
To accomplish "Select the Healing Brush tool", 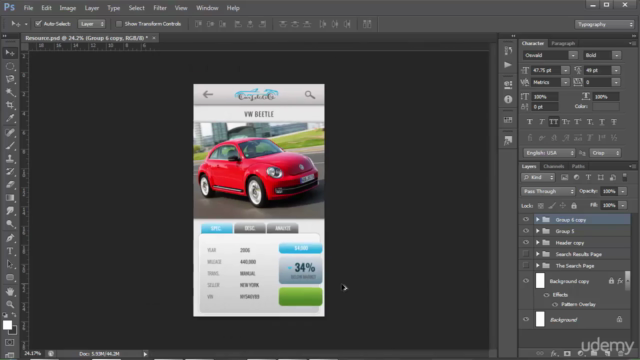I will click(10, 133).
